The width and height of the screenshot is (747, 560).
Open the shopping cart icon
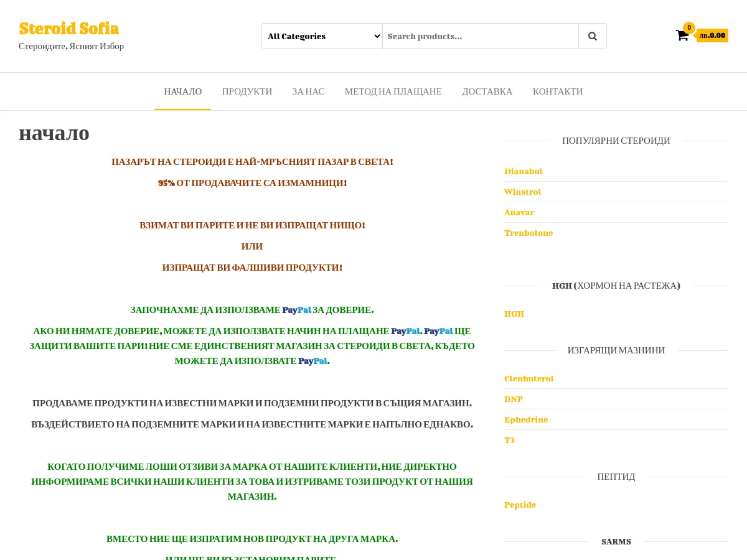pos(682,35)
